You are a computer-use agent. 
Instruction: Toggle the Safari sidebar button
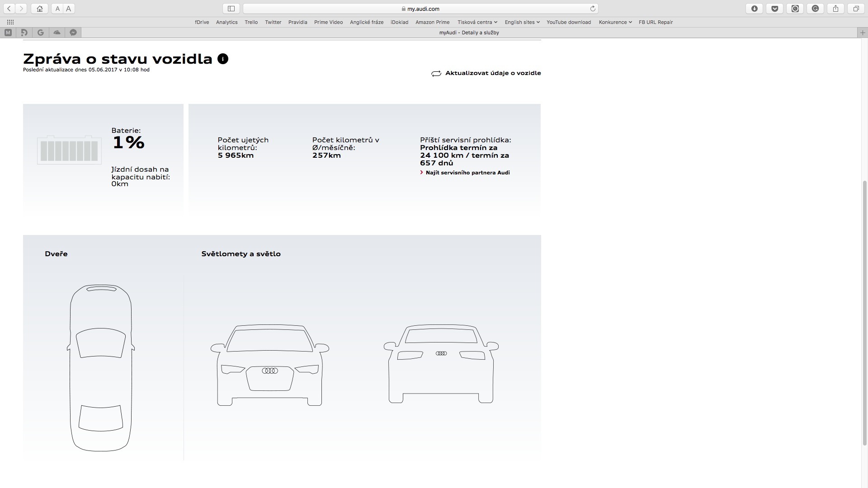[231, 9]
